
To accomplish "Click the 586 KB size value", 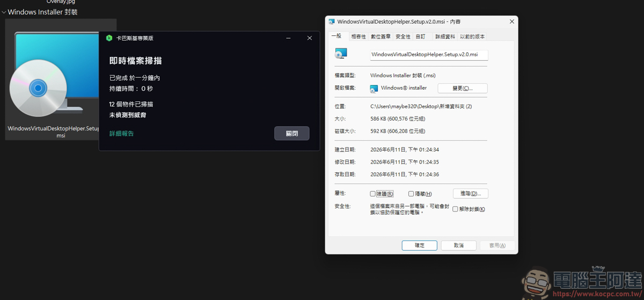I will click(398, 119).
